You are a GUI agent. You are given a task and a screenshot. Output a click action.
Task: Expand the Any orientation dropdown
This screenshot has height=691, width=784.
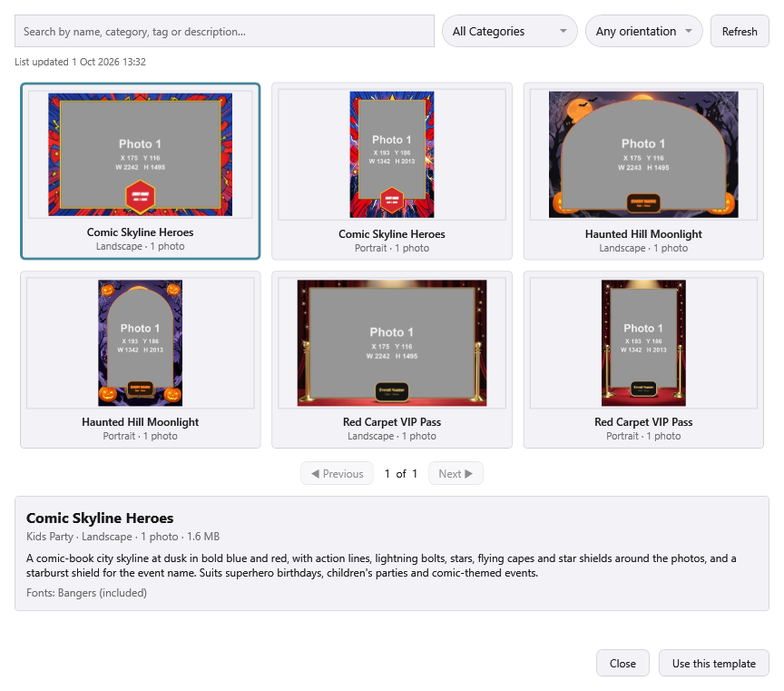644,31
